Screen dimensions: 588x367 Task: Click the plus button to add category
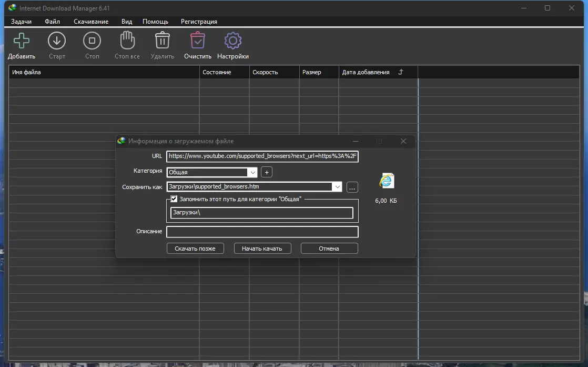[267, 172]
